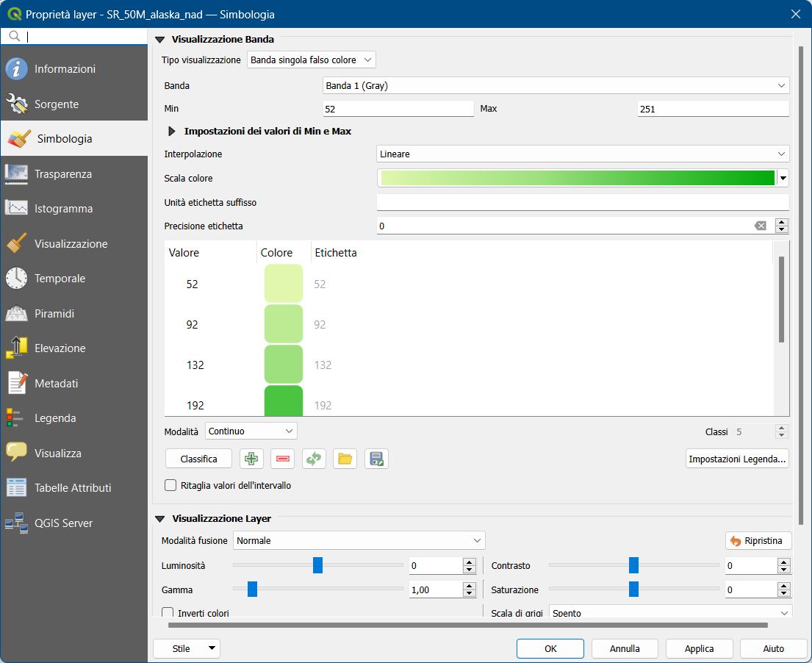Increase Precisione etichetta with up arrow
The width and height of the screenshot is (812, 663).
coord(781,222)
